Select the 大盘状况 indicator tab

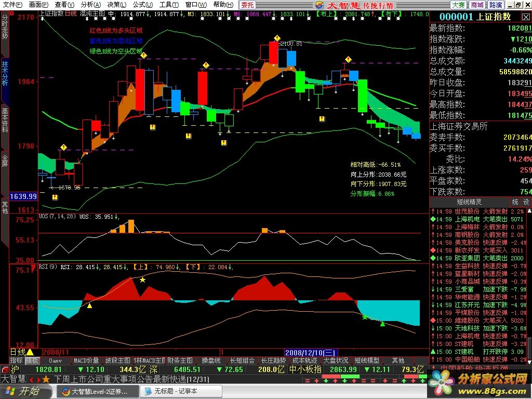click(336, 361)
